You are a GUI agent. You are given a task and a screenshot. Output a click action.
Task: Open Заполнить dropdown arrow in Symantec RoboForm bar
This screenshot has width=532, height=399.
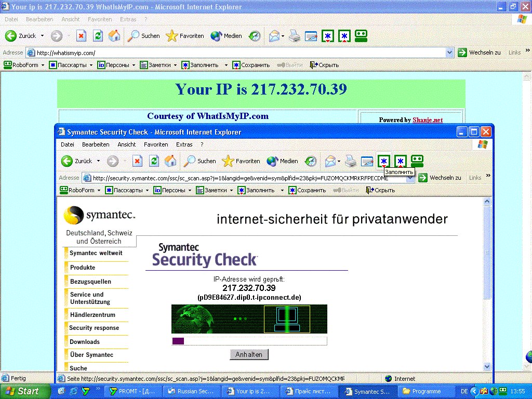tap(282, 190)
